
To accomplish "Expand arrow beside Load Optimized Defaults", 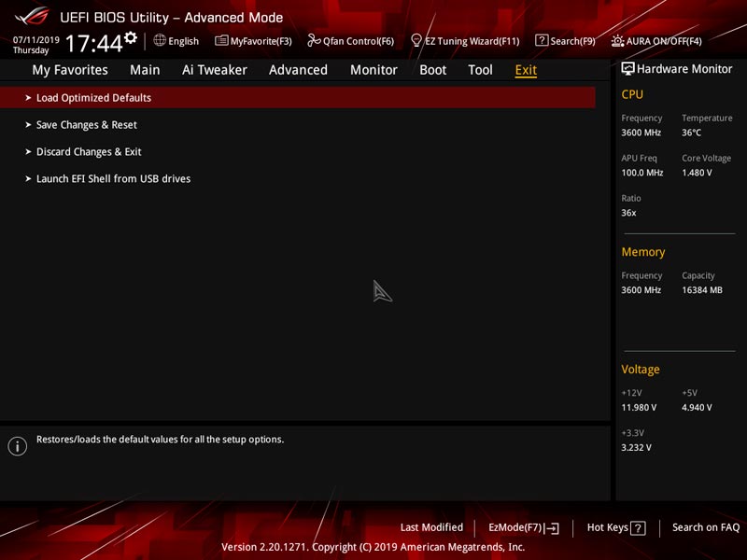I will coord(28,98).
